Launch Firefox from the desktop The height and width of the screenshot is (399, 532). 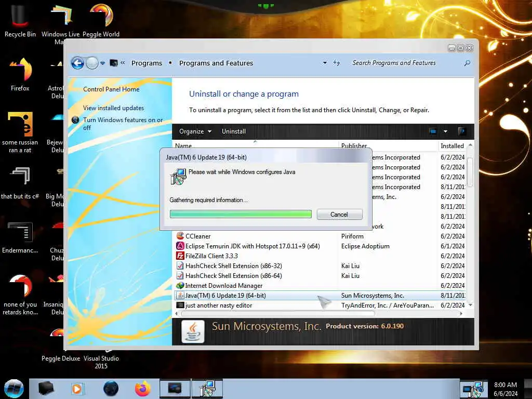click(x=20, y=74)
